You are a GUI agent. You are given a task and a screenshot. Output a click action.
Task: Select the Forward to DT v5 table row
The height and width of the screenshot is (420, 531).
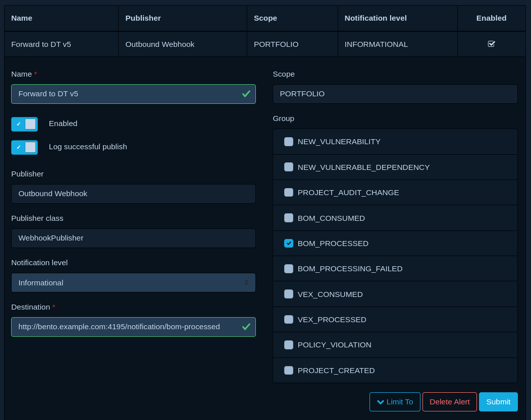pyautogui.click(x=61, y=44)
